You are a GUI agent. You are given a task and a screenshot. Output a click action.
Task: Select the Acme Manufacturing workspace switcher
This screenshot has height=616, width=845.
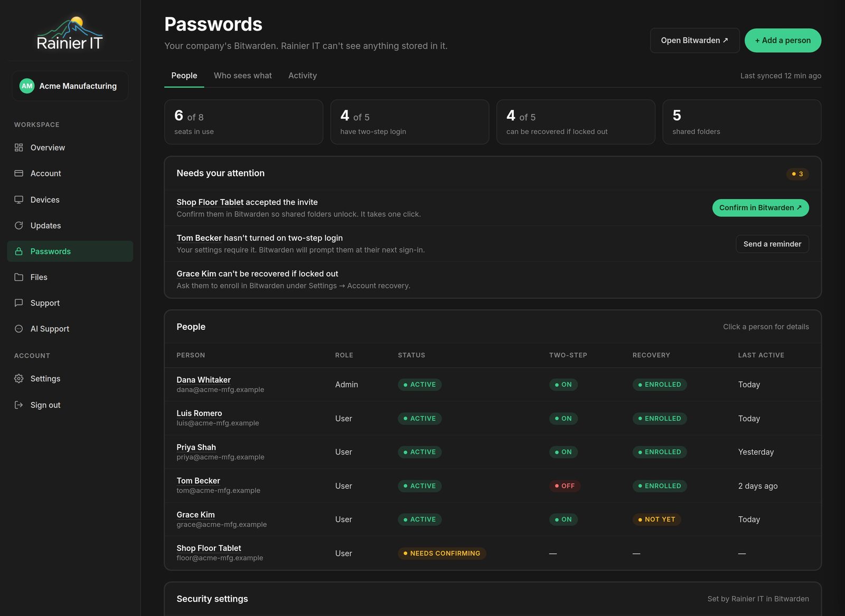70,86
